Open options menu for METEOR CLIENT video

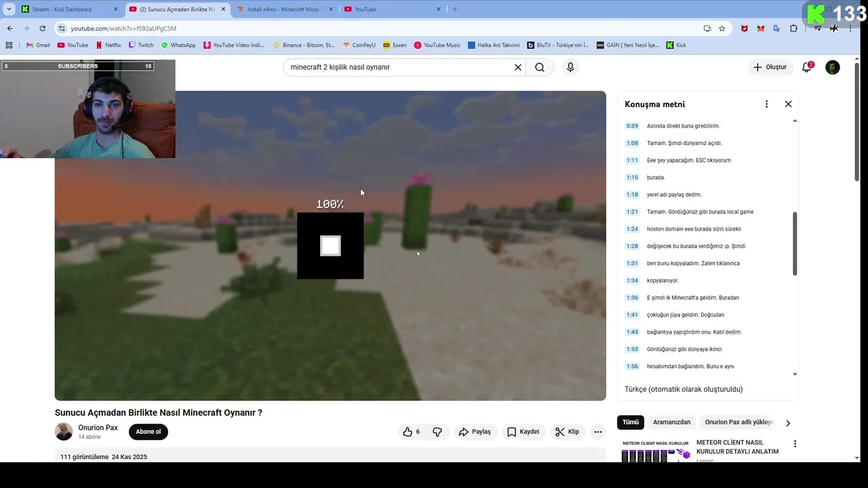(795, 444)
